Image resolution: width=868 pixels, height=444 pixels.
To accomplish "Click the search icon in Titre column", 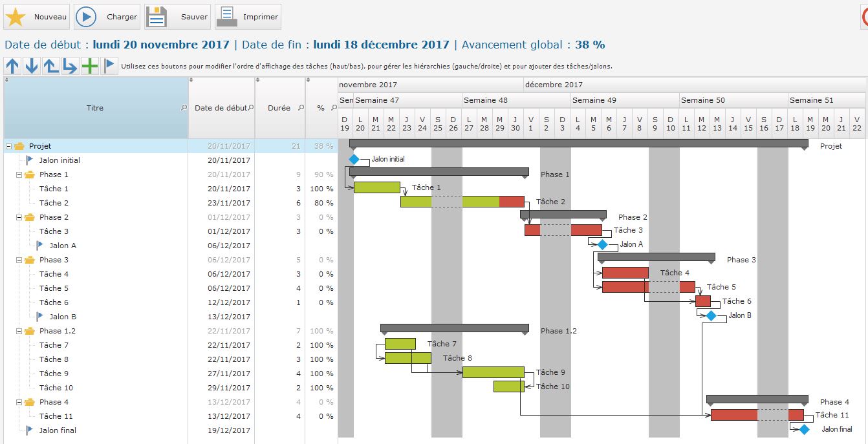I will 184,108.
